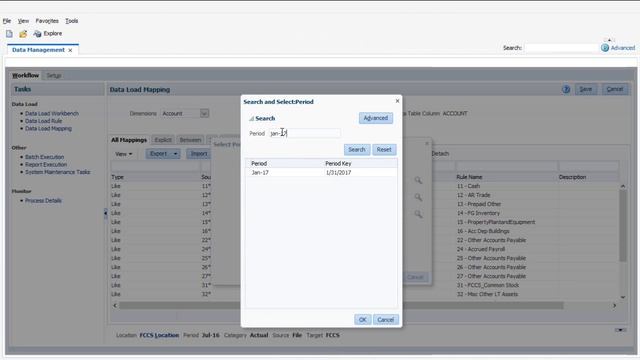The height and width of the screenshot is (360, 640).
Task: Click the open folder icon in toolbar
Action: 23,33
